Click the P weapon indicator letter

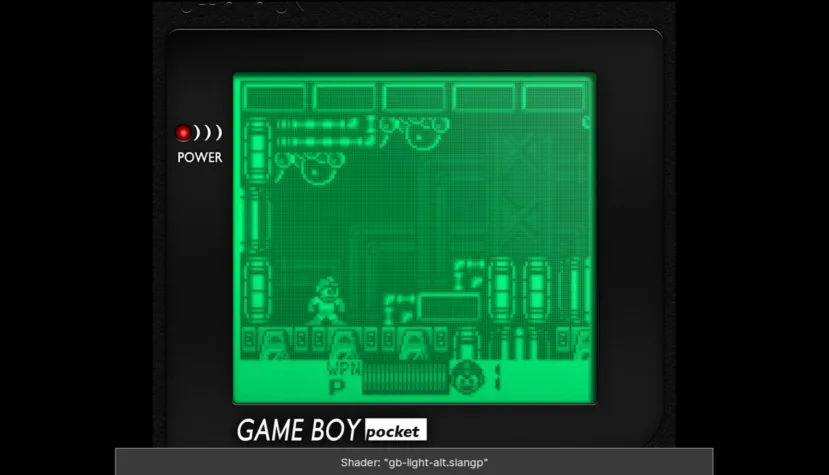[x=336, y=387]
